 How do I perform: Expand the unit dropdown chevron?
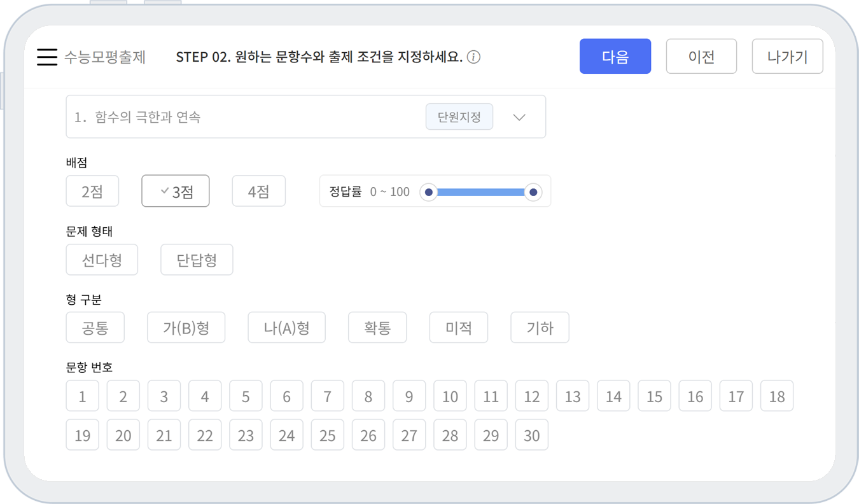(x=519, y=117)
